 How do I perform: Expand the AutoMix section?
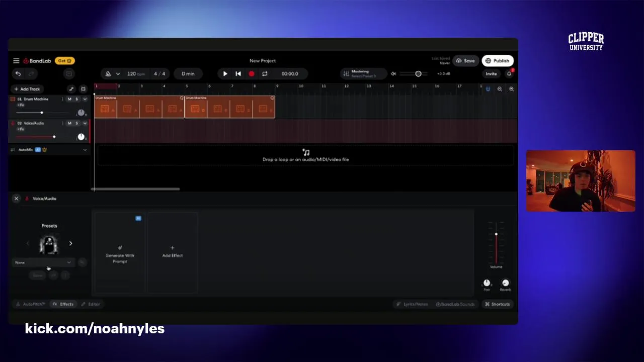tap(85, 150)
